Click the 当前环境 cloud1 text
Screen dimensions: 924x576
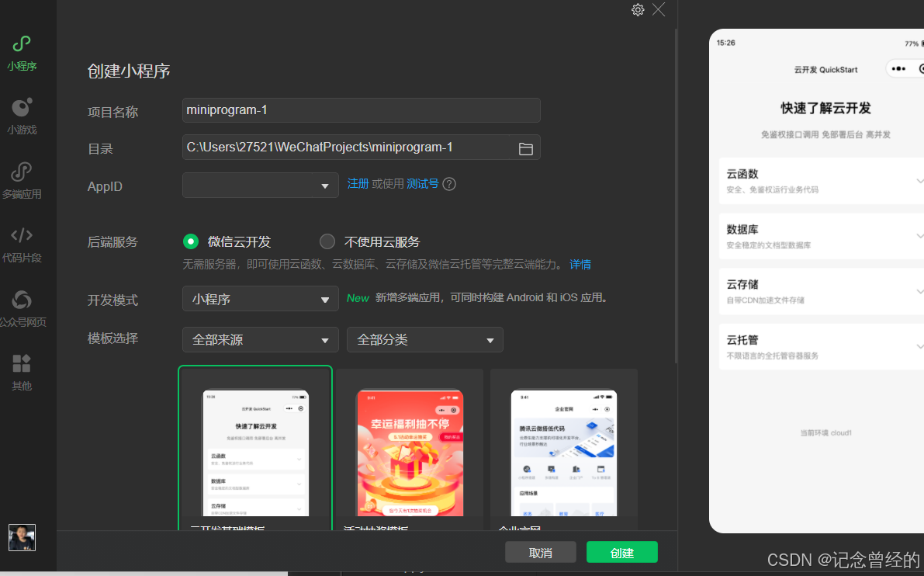pos(825,432)
